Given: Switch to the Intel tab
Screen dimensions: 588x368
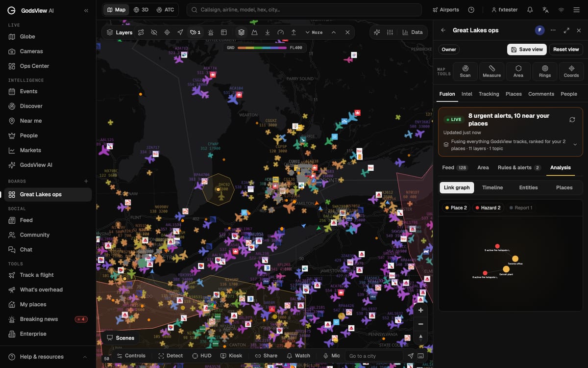Looking at the screenshot, I should coord(467,94).
